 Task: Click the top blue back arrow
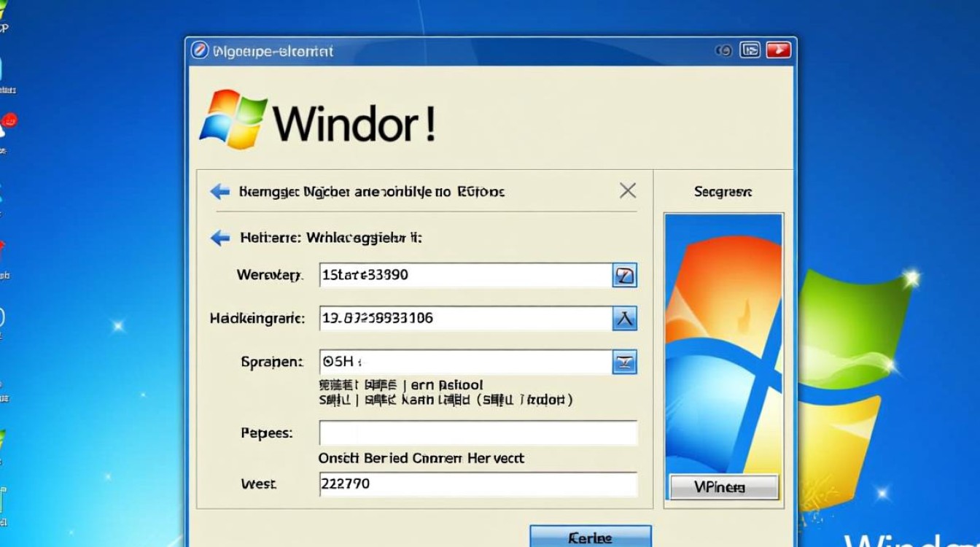[219, 192]
